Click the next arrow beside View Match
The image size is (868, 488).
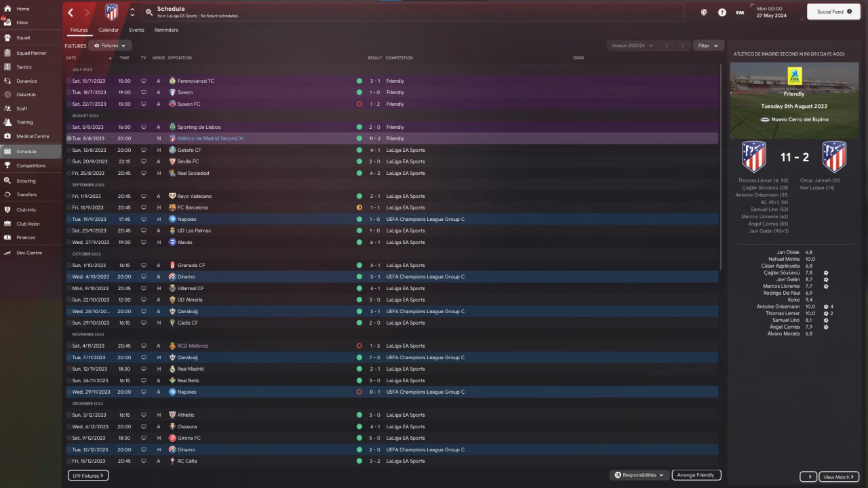[808, 477]
